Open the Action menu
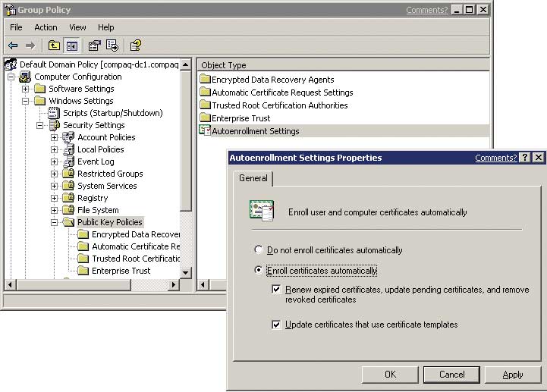 click(x=46, y=27)
